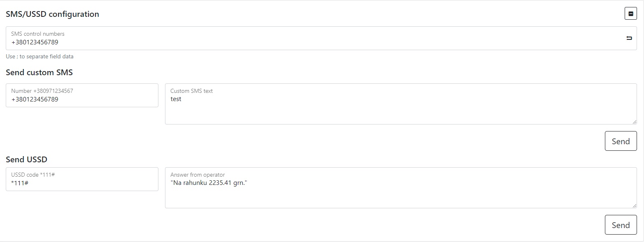
Task: Click the "*111#" value in USSD code field
Action: [20, 183]
